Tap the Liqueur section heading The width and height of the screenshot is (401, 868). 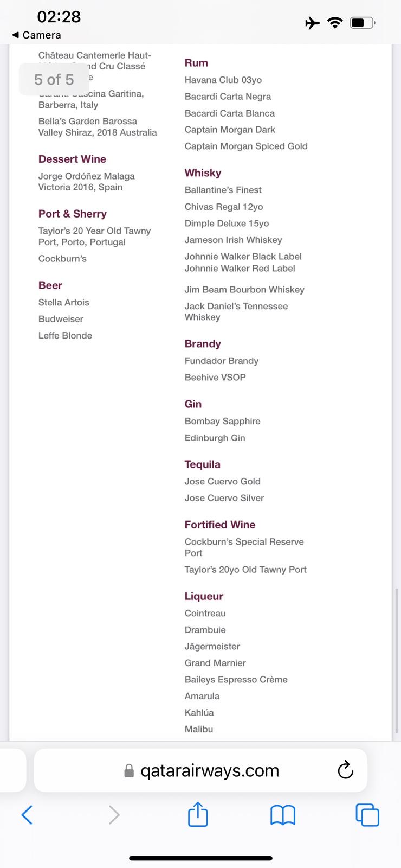coord(204,596)
